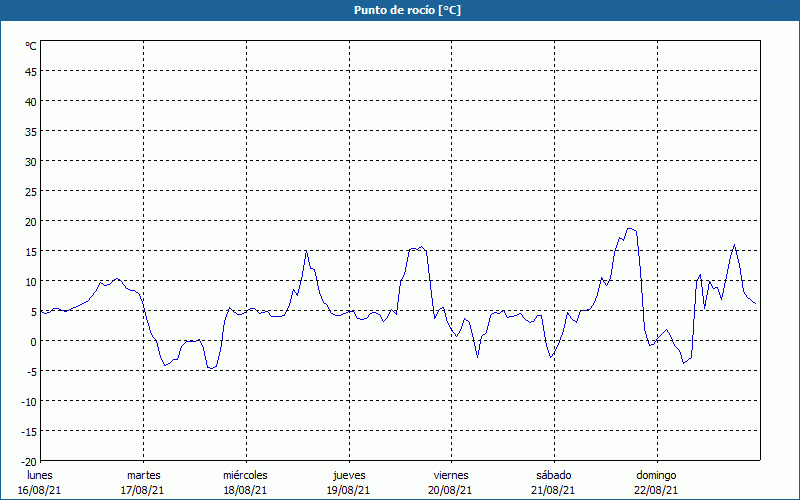Screen dimensions: 800x500
Task: Select the "martes" day label
Action: pyautogui.click(x=143, y=475)
